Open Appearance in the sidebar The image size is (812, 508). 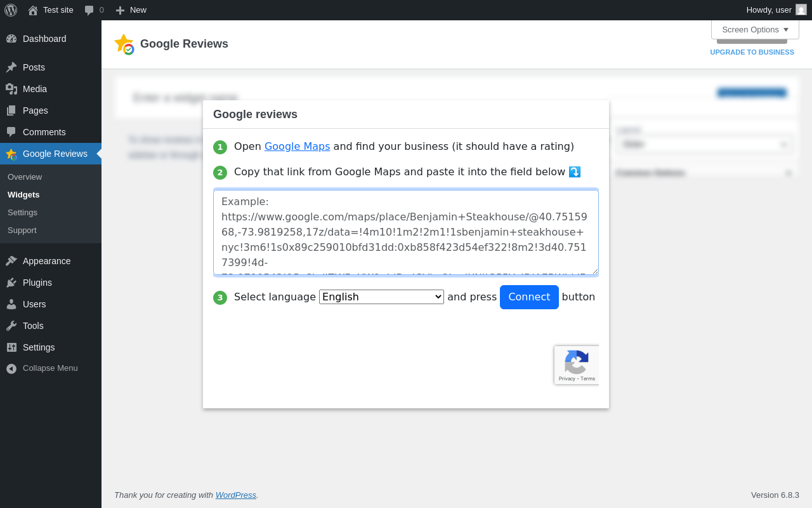pyautogui.click(x=46, y=261)
